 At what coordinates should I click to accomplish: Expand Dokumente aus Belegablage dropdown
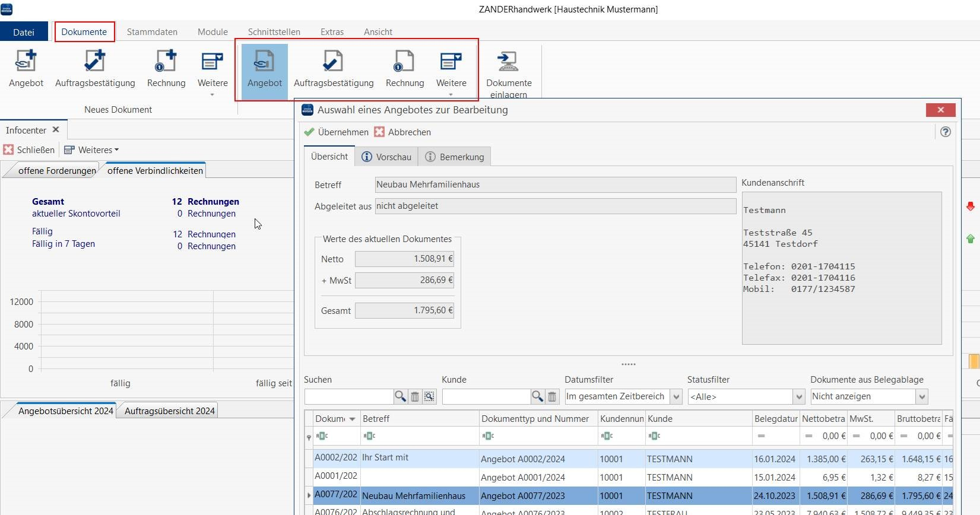click(922, 396)
